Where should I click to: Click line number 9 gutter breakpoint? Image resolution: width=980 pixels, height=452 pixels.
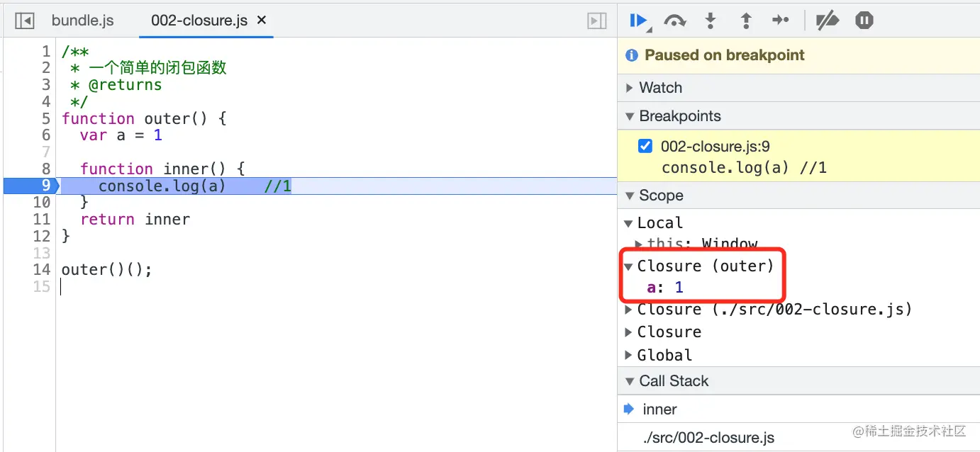(x=46, y=186)
